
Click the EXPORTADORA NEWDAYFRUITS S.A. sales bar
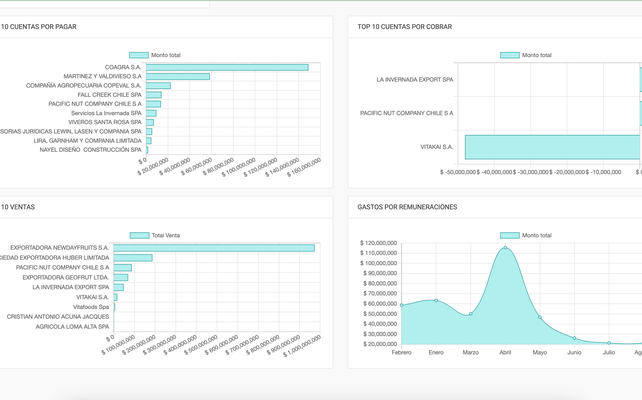(213, 248)
